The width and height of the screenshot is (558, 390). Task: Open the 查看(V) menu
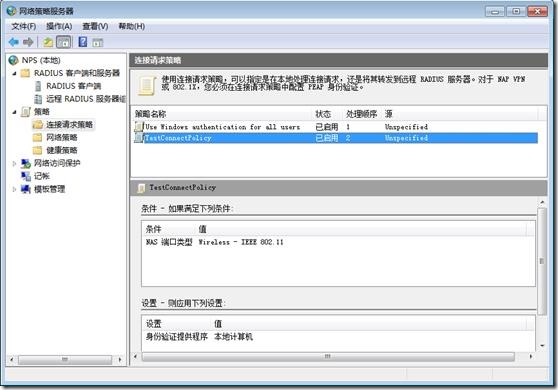point(95,26)
